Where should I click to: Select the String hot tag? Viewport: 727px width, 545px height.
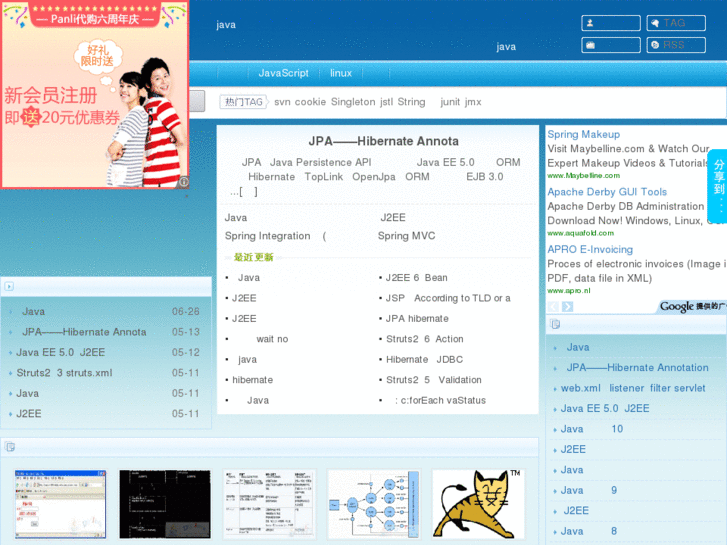tap(411, 102)
